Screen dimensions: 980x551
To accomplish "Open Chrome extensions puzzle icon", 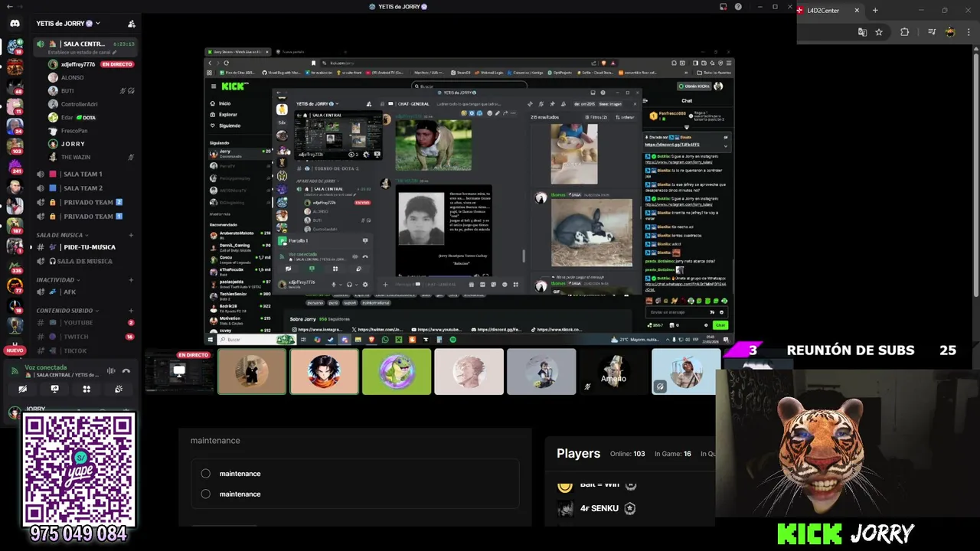I will (905, 32).
